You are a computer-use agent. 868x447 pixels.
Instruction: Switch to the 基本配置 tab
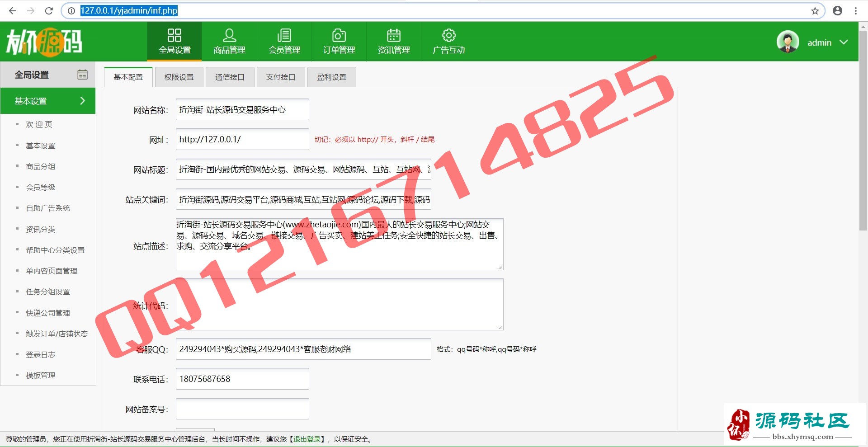coord(128,77)
